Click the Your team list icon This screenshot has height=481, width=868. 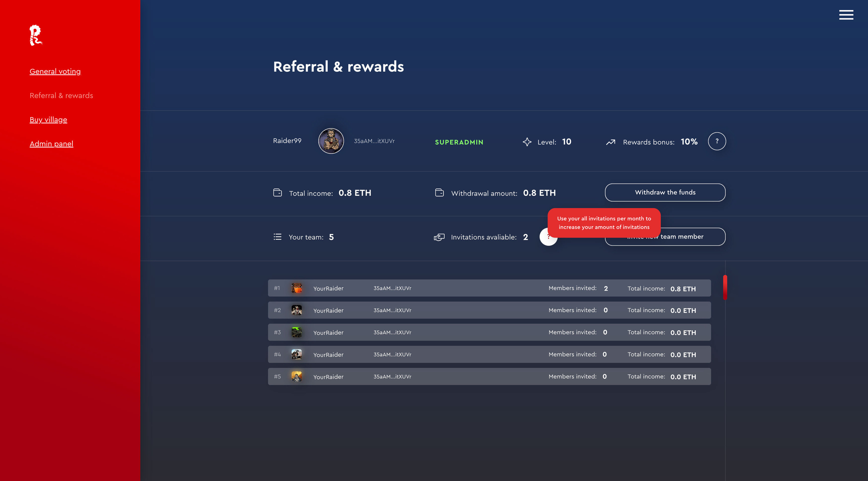coord(277,237)
